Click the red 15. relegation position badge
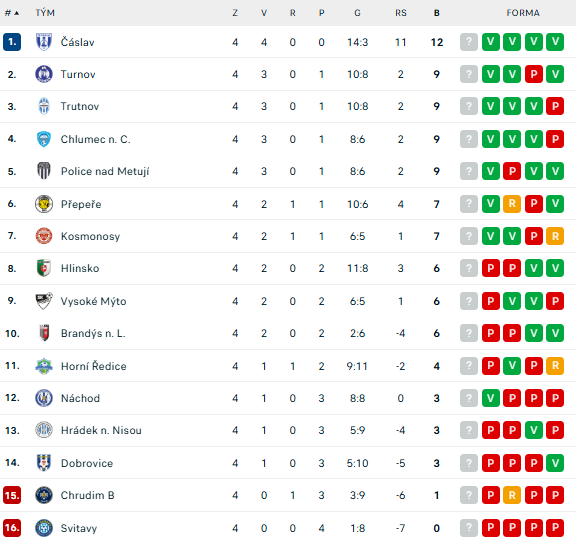The width and height of the screenshot is (576, 543). 12,495
